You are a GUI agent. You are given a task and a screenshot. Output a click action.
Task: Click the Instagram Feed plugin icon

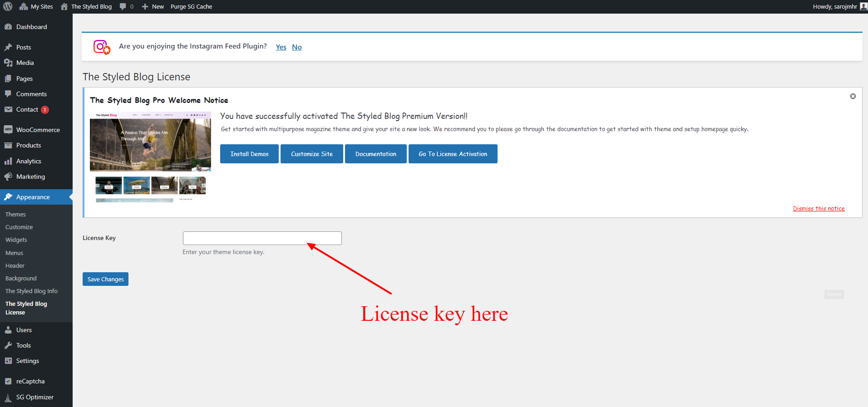[101, 47]
